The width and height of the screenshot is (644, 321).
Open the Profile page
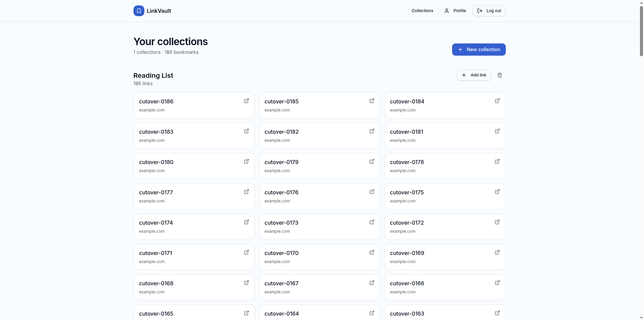455,11
